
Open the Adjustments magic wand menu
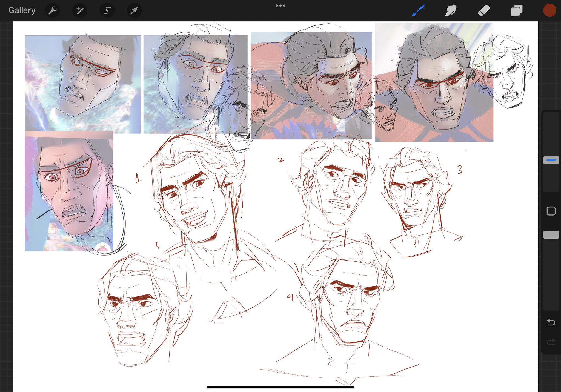click(x=80, y=11)
